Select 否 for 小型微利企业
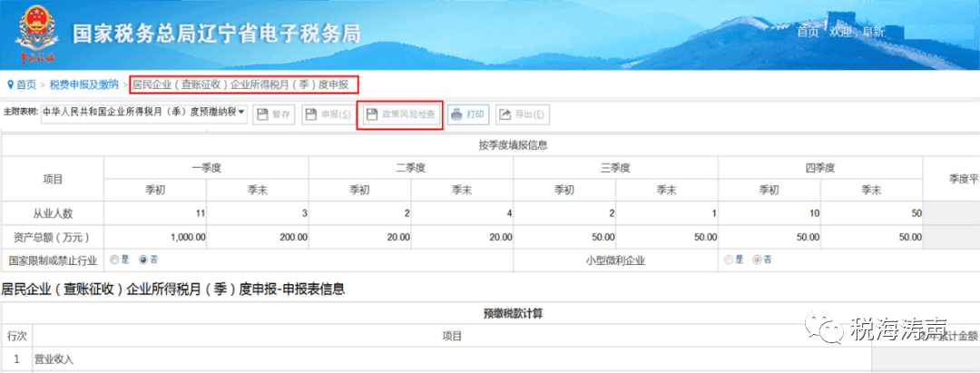 pos(756,260)
